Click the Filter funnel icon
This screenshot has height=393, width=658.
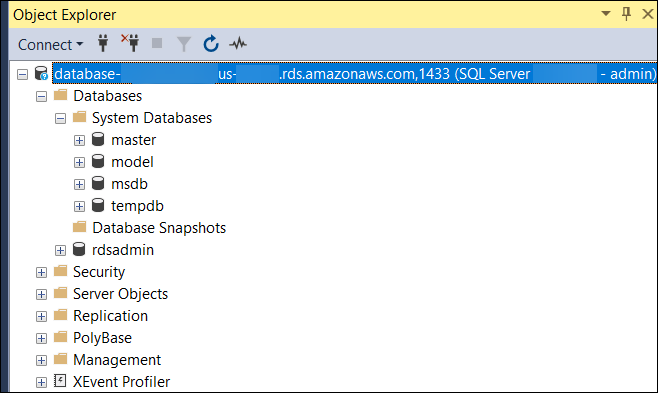184,44
